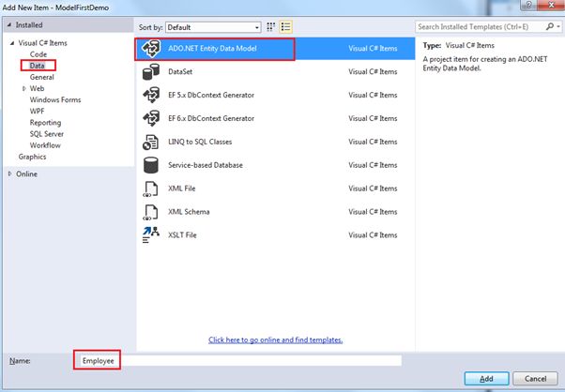Screen dimensions: 565x392
Task: Select the SQL Server category
Action: click(47, 134)
